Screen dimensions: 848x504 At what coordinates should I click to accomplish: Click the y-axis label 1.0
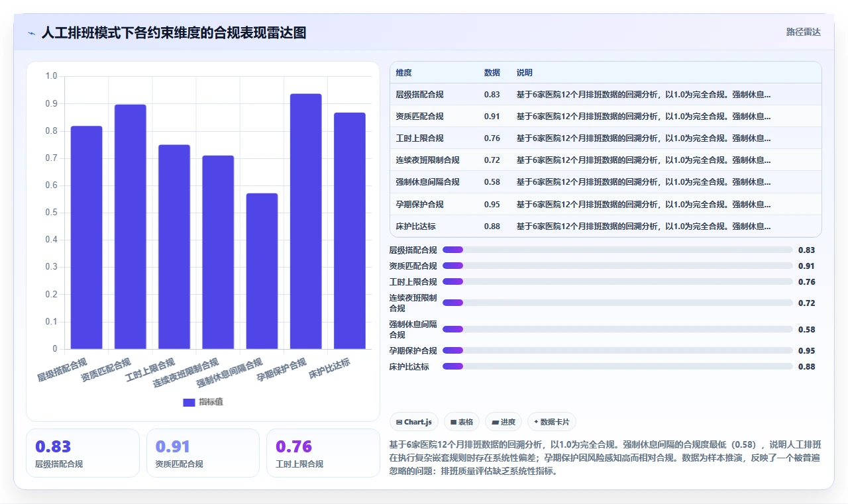(51, 76)
